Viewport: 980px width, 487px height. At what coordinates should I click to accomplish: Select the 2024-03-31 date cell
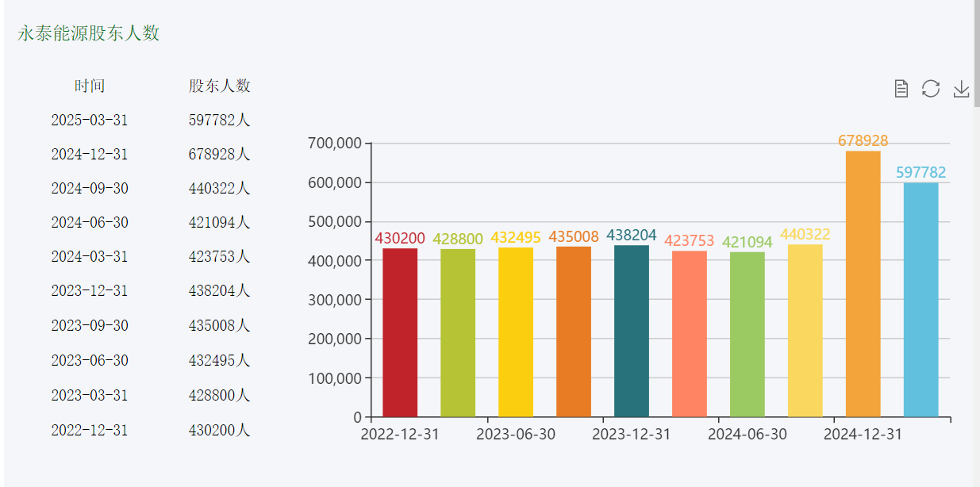click(90, 256)
